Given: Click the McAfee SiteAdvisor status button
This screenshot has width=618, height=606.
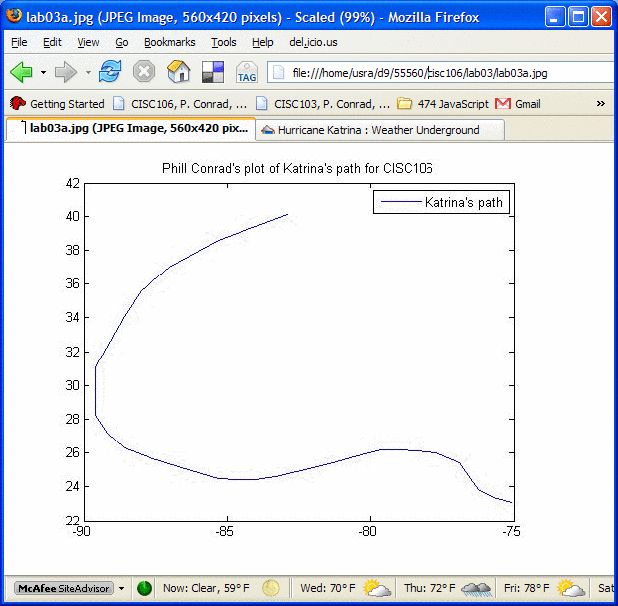Looking at the screenshot, I should tap(63, 588).
